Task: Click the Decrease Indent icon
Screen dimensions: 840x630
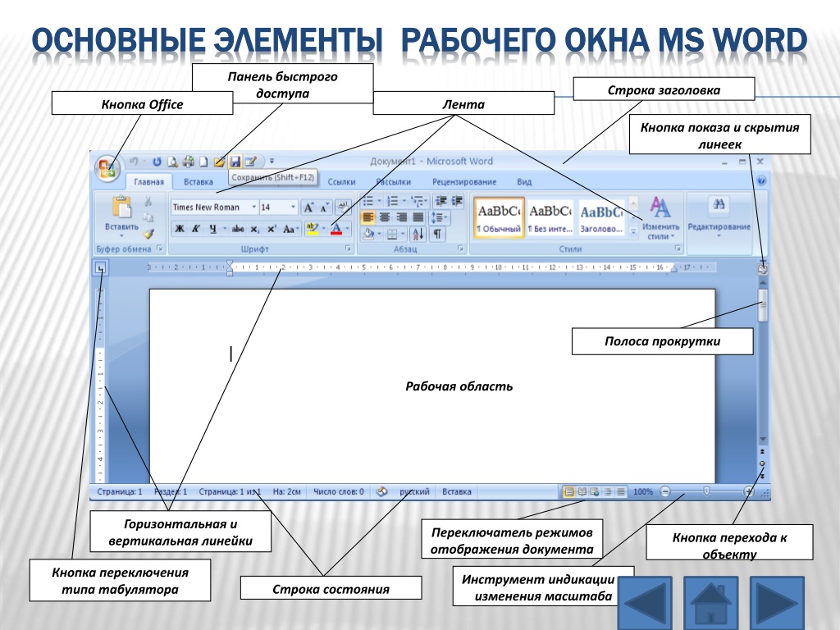Action: pos(441,201)
